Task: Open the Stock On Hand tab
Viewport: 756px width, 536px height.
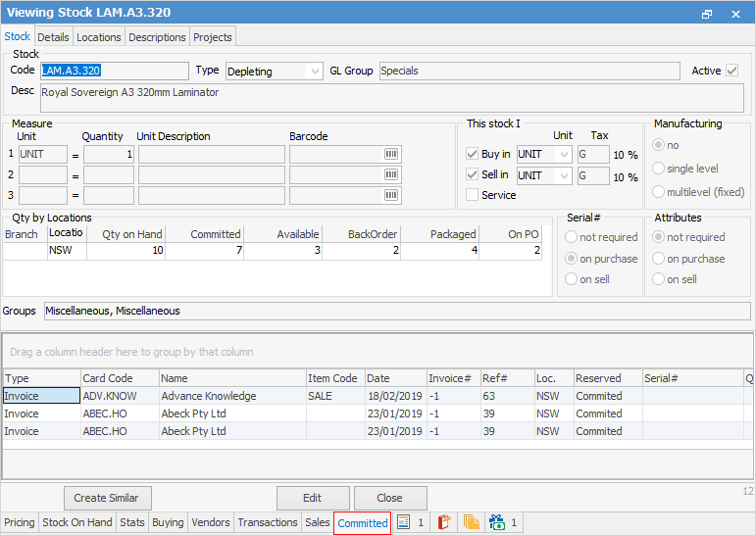Action: click(77, 523)
